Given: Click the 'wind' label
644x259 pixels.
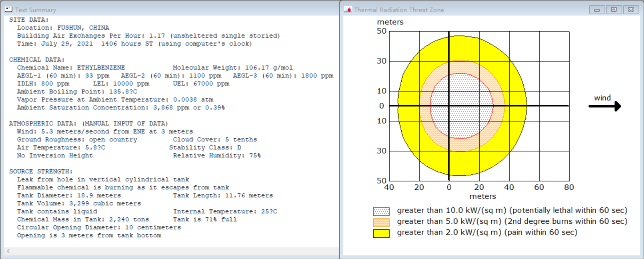Looking at the screenshot, I should tap(602, 98).
